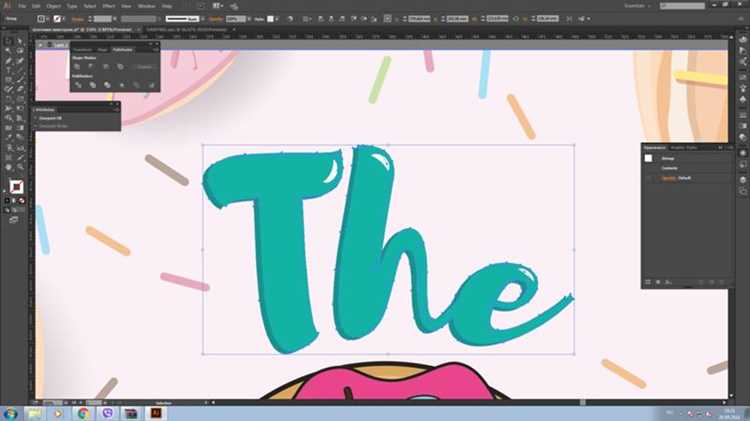Viewport: 750px width, 421px height.
Task: Select the Selection tool in toolbox
Action: click(8, 42)
